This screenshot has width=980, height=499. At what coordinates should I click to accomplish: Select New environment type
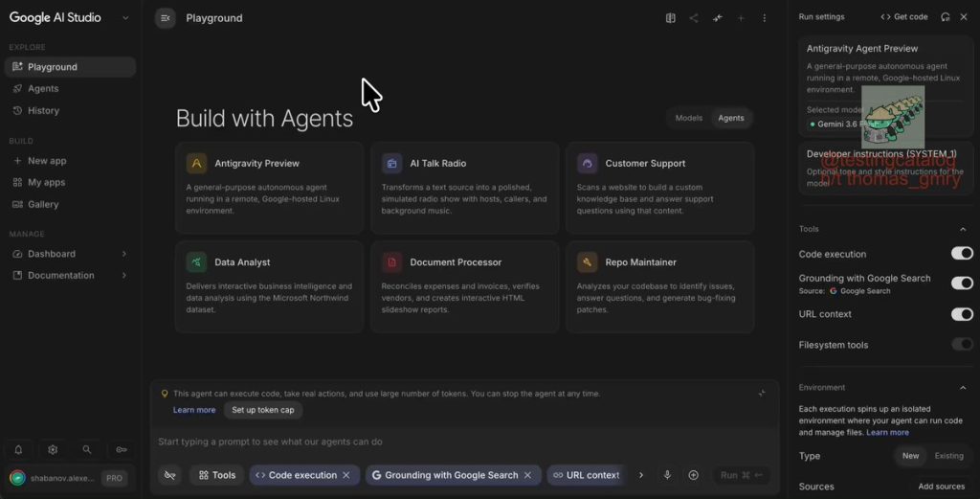910,456
